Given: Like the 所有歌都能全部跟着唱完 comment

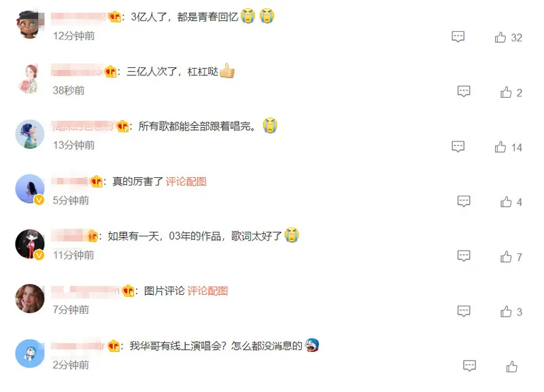Looking at the screenshot, I should pyautogui.click(x=500, y=147).
